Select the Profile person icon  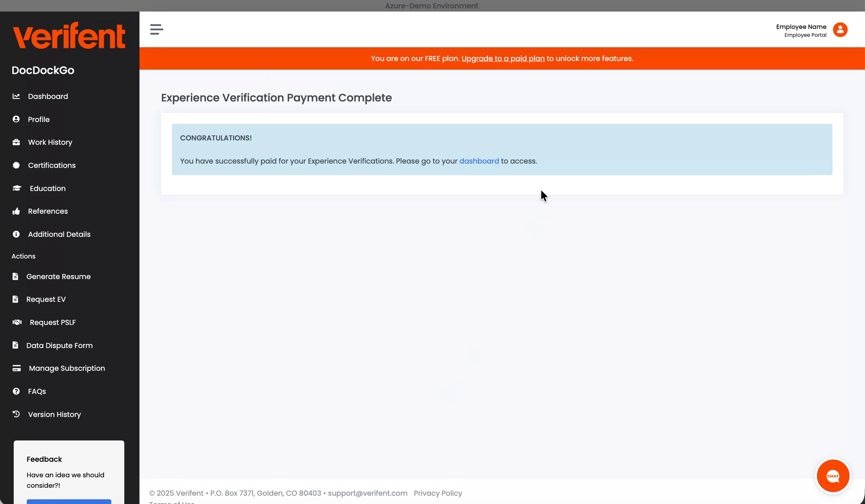pos(17,119)
